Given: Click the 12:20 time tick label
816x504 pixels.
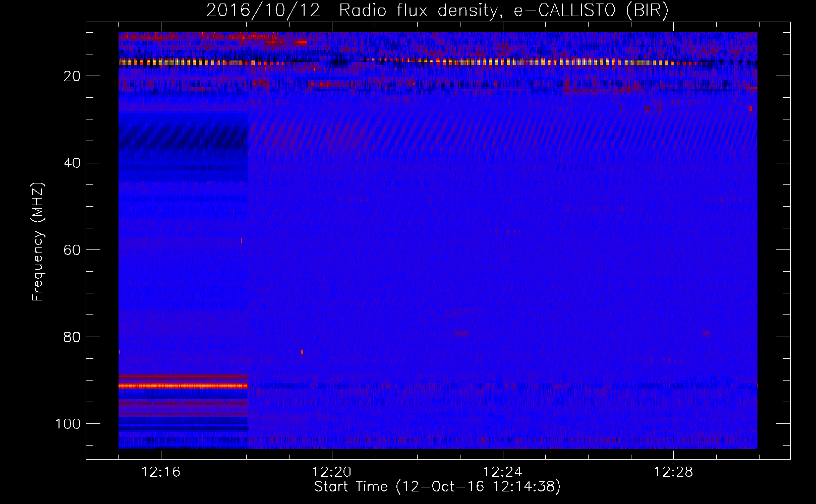Looking at the screenshot, I should [x=332, y=472].
